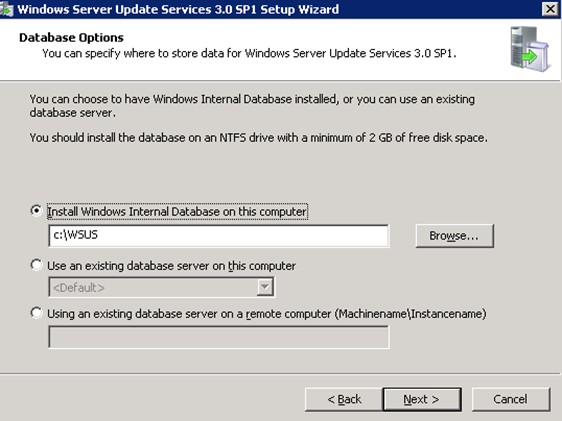The height and width of the screenshot is (421, 562).
Task: Click into the c:\WSUS path field
Action: click(x=219, y=236)
